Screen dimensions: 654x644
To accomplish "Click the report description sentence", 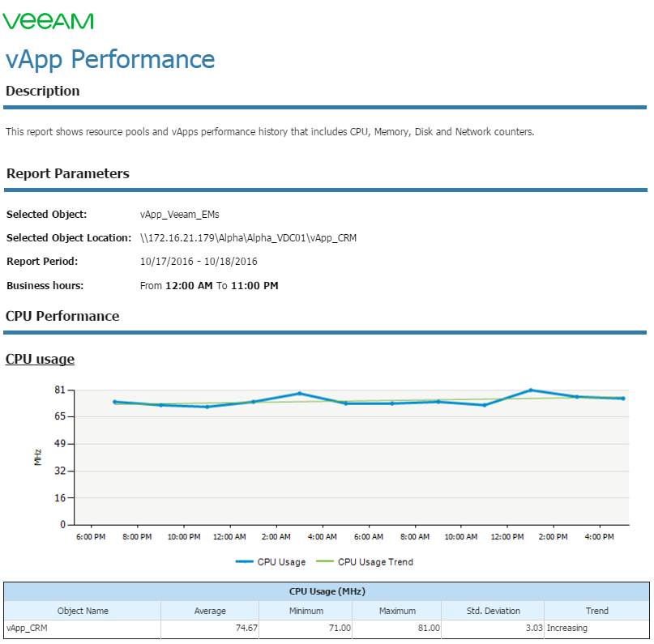I will point(270,132).
